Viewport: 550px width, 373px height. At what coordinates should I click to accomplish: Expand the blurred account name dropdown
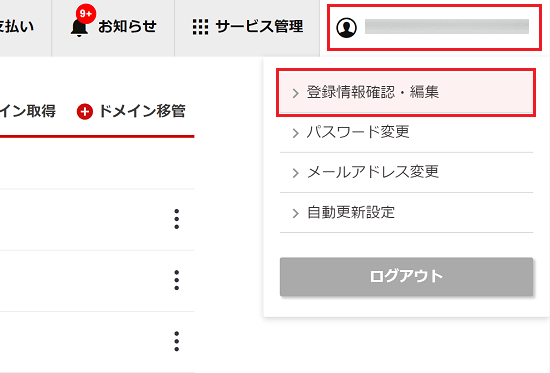pos(434,27)
